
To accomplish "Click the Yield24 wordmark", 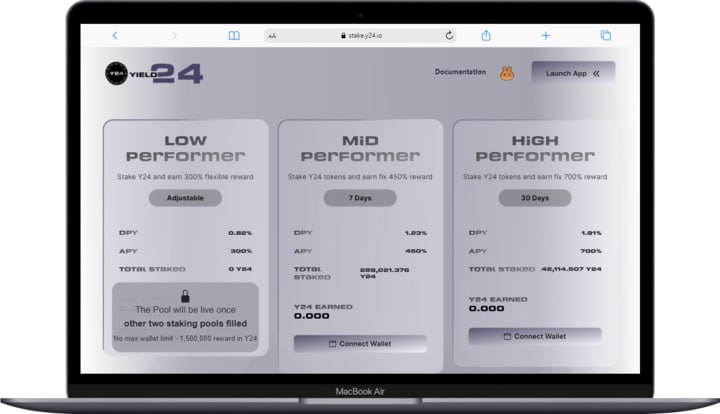I will [x=166, y=73].
